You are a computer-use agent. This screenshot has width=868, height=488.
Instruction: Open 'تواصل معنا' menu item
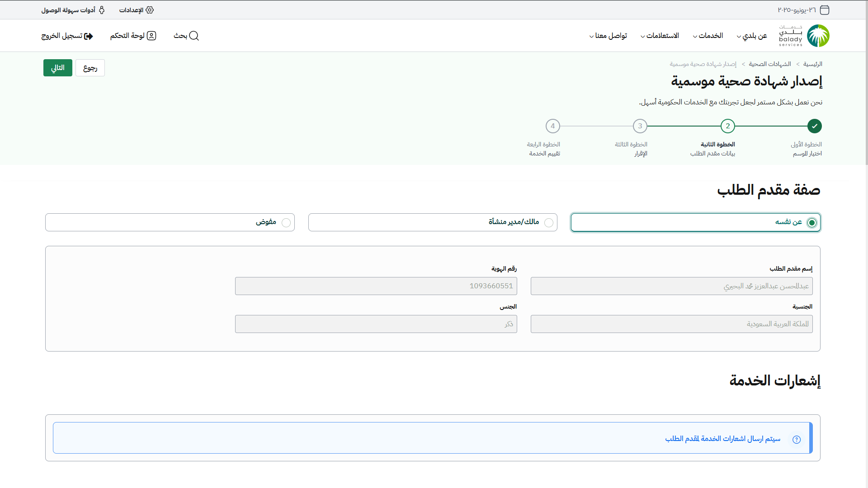[x=608, y=36]
